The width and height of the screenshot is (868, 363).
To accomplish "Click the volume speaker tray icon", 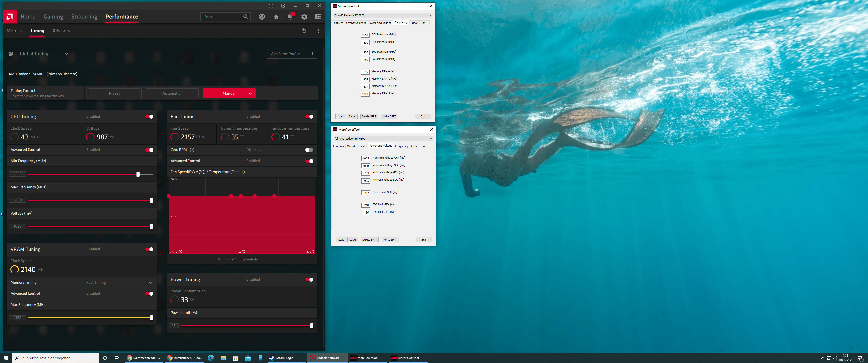I will pyautogui.click(x=835, y=358).
